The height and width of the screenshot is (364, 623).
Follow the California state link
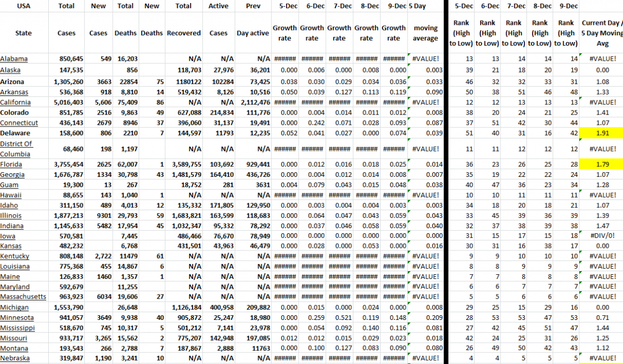tap(15, 102)
